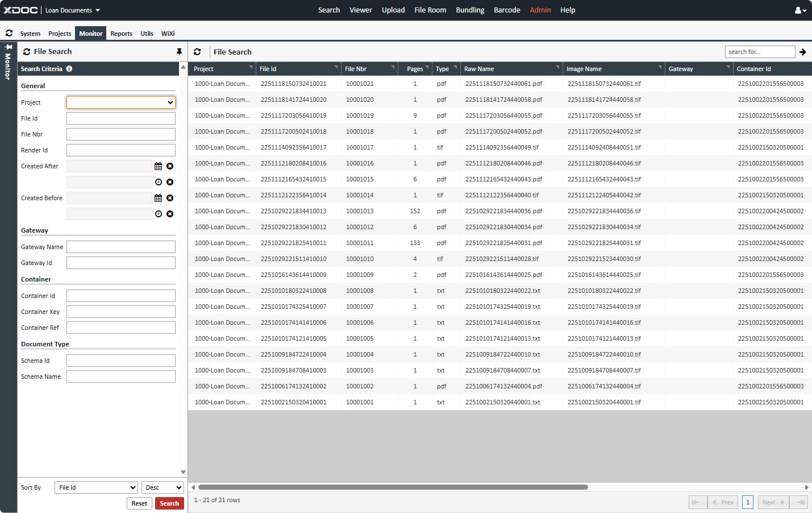Image resolution: width=812 pixels, height=513 pixels.
Task: Select page 1 in pagination
Action: click(x=748, y=502)
